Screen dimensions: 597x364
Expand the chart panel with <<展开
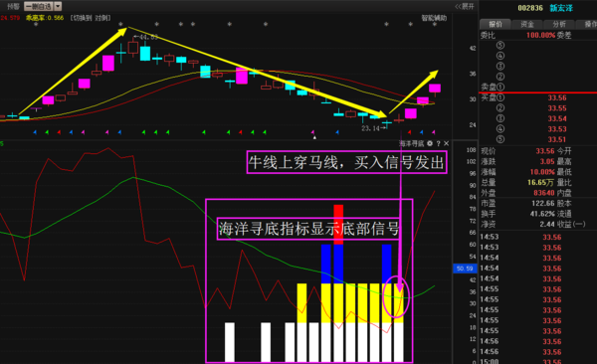point(465,7)
